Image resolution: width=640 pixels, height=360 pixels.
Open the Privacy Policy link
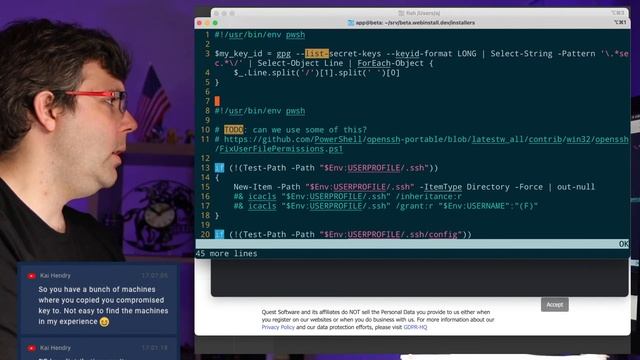pyautogui.click(x=278, y=327)
